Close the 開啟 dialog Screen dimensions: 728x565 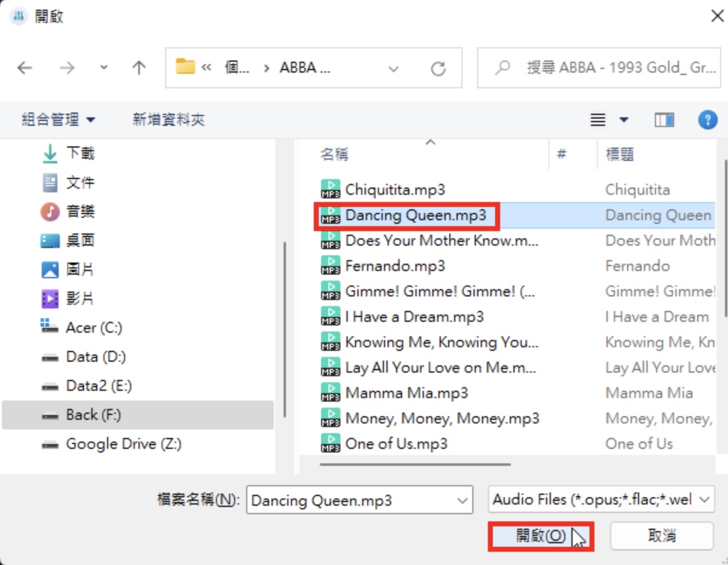coord(717,16)
